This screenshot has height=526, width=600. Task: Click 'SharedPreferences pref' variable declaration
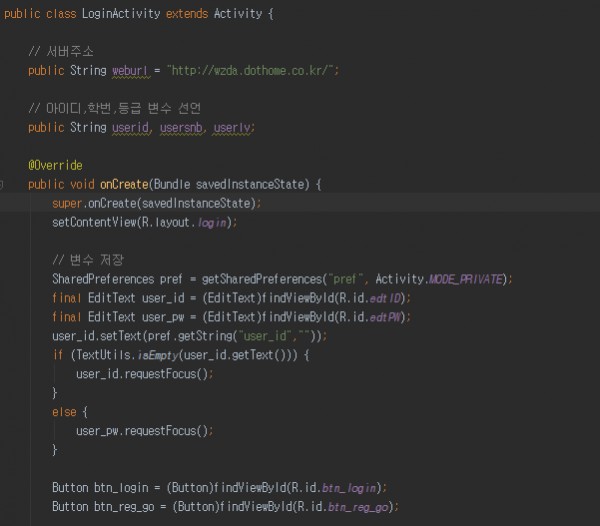point(117,279)
